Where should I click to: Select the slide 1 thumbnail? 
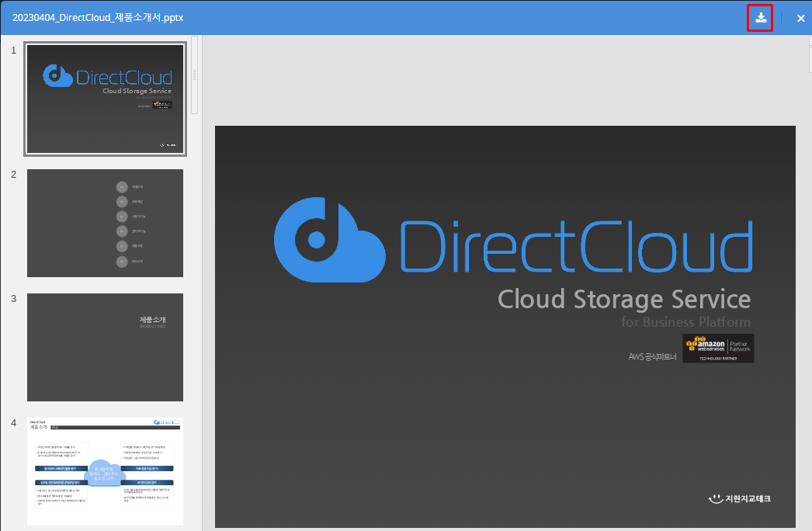(x=105, y=99)
